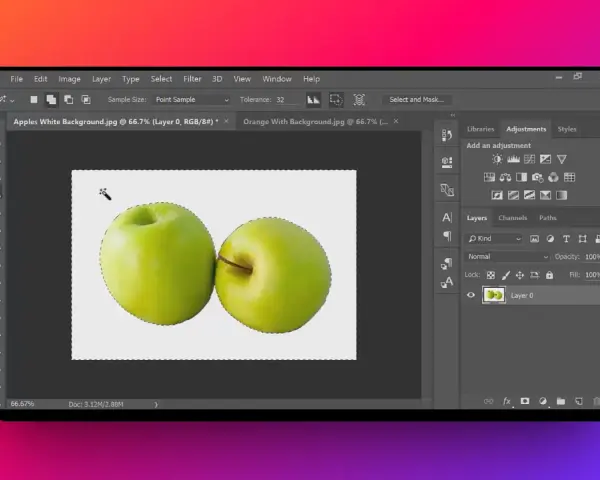This screenshot has width=600, height=480.
Task: Hide Layer 0 using its eye icon
Action: (471, 295)
